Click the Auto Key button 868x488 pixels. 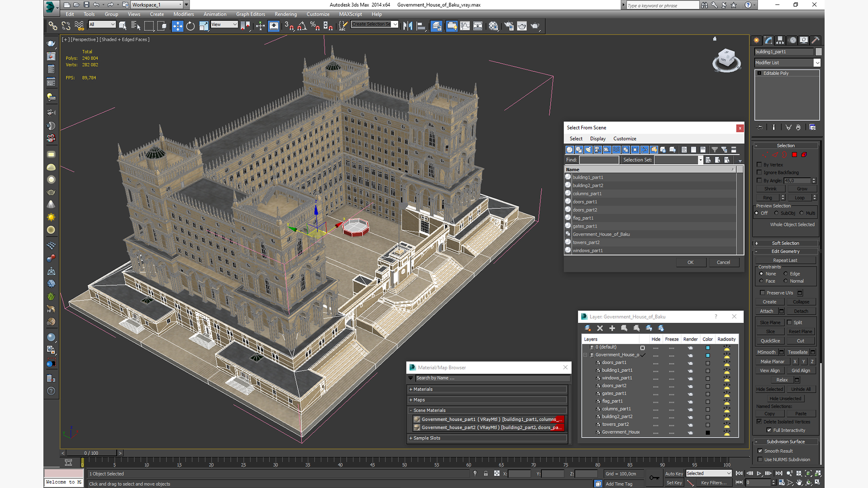(674, 474)
